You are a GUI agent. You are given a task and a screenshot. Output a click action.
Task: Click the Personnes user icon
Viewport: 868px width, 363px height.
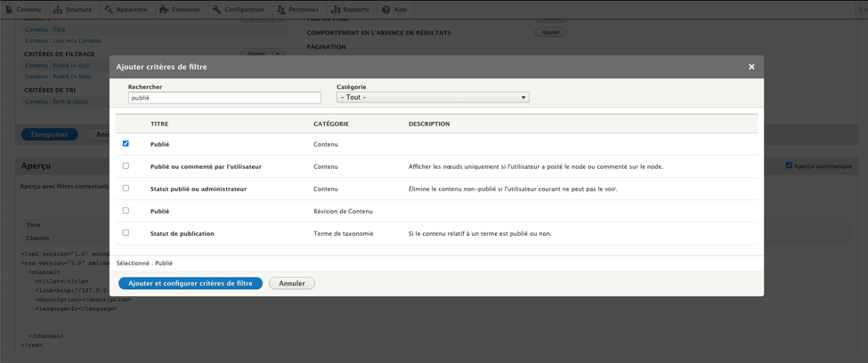tap(281, 10)
